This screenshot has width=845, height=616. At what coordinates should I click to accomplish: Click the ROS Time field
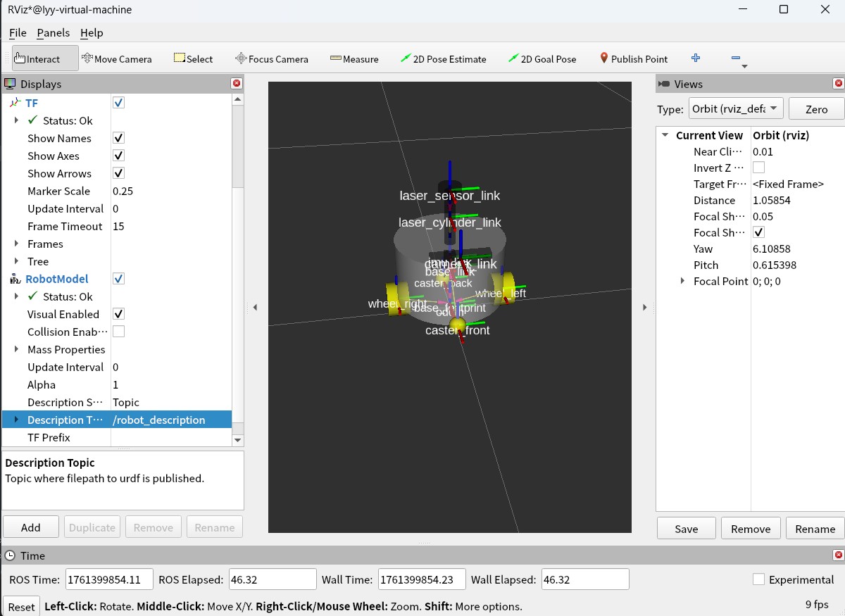pyautogui.click(x=109, y=579)
